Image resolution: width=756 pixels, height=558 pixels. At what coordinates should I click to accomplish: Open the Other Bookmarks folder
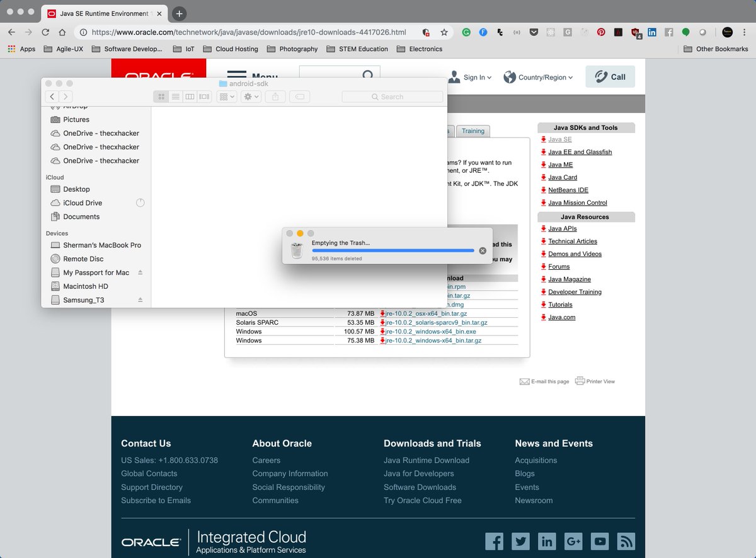715,49
